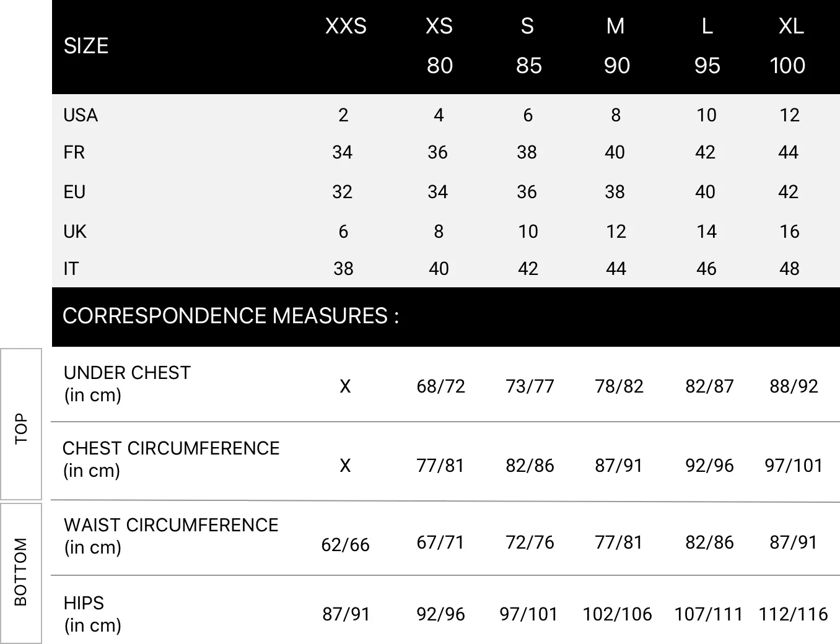Click the BOTTOM vertical section label
Screen dimensions: 840x644
(21, 572)
